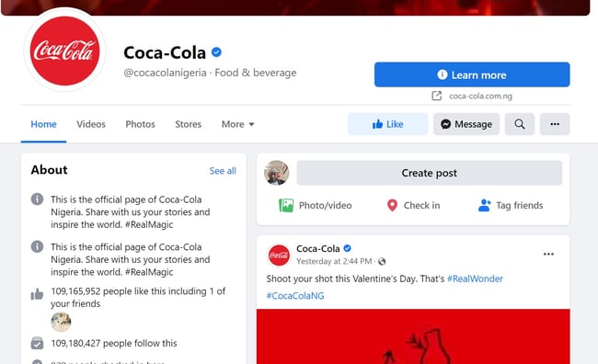Open the Photos tab
The width and height of the screenshot is (598, 364).
(x=140, y=124)
